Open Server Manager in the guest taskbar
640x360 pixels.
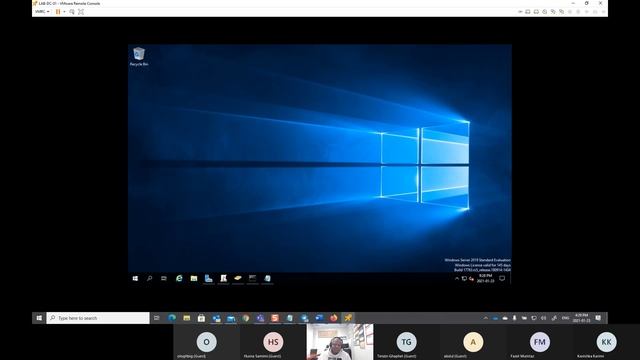(209, 278)
